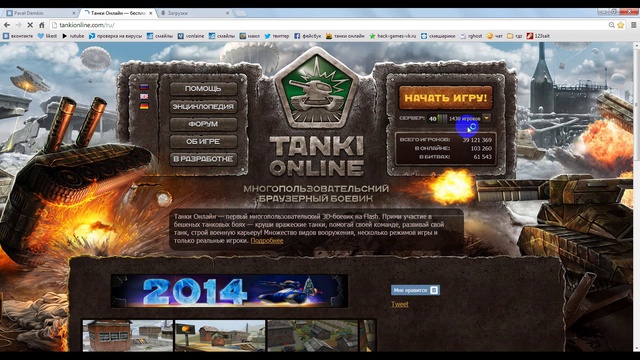Open the hack-games-vk.ru bookmark
This screenshot has width=640, height=360.
[393, 36]
